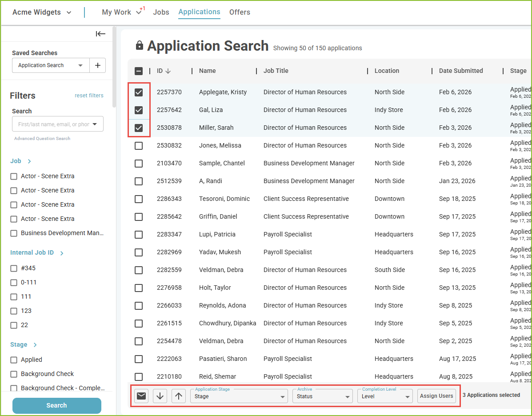The image size is (532, 416).
Task: Check the 0-111 internal job ID filter
Action: click(x=14, y=283)
